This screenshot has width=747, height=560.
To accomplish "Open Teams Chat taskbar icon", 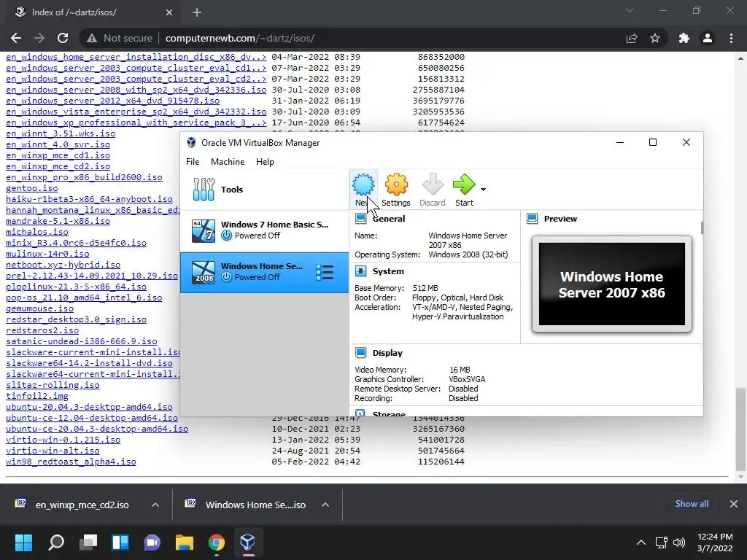I will tap(152, 542).
